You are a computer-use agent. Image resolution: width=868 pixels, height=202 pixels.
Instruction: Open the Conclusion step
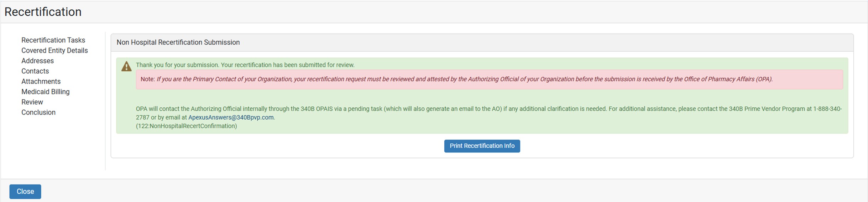(38, 112)
